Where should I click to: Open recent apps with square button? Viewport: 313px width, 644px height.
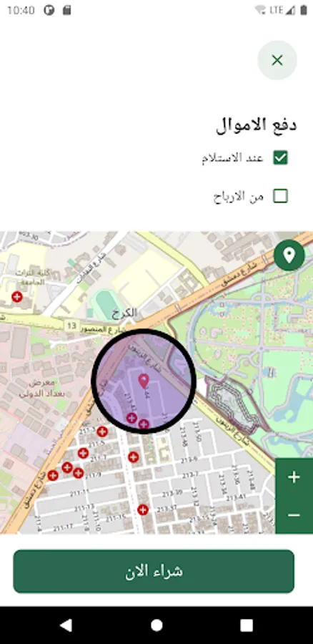coord(247,625)
